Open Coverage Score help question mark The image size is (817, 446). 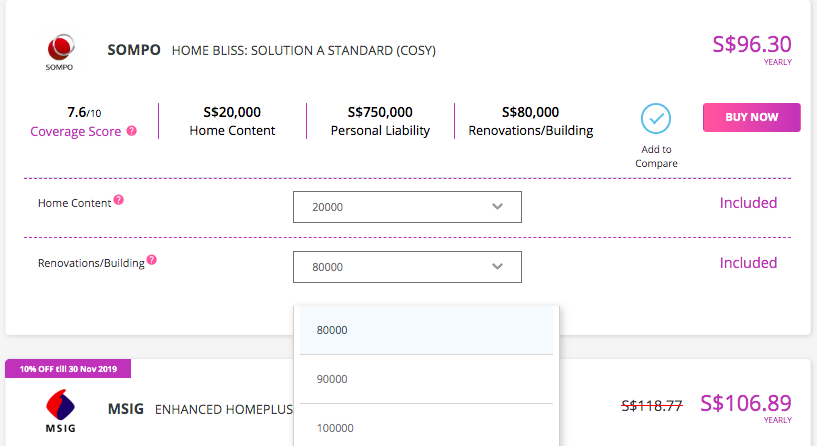pyautogui.click(x=132, y=131)
